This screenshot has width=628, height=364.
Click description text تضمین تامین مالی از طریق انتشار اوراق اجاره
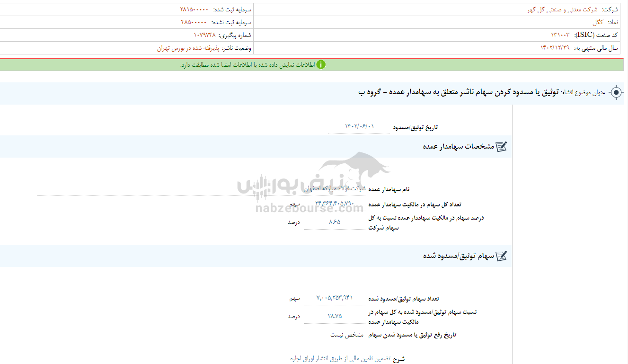[340, 359]
